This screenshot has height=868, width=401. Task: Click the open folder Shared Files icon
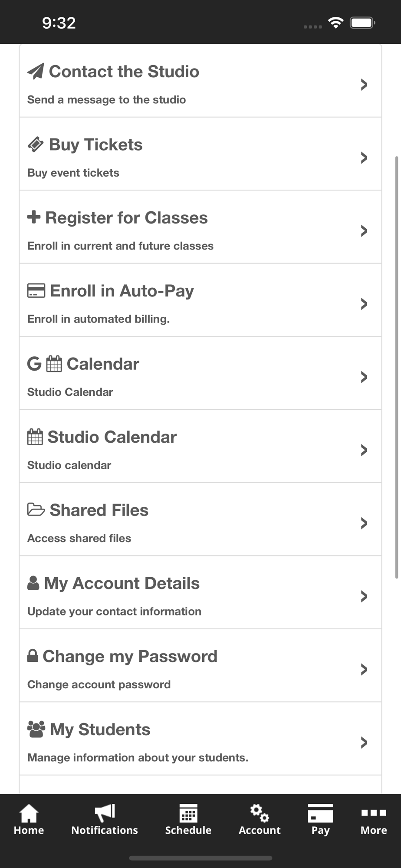(x=36, y=510)
